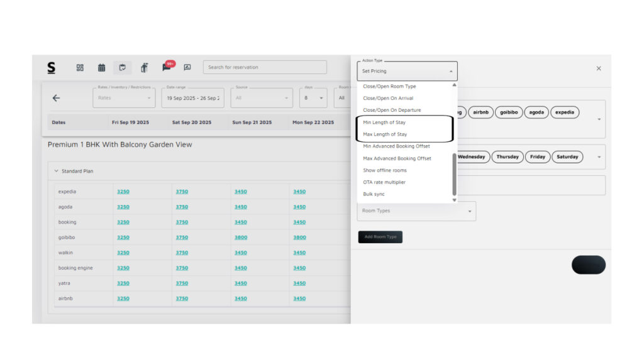Open the calendar view icon

[101, 67]
